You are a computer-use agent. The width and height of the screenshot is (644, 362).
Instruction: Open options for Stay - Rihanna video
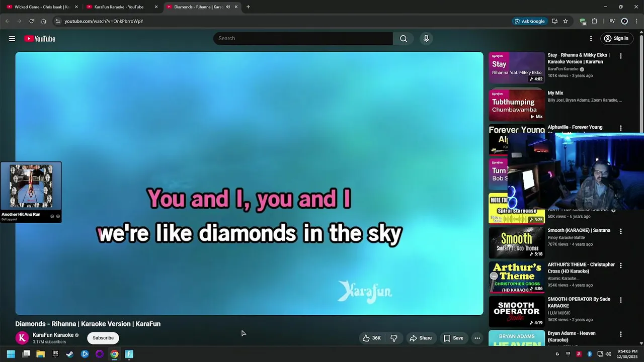point(621,56)
